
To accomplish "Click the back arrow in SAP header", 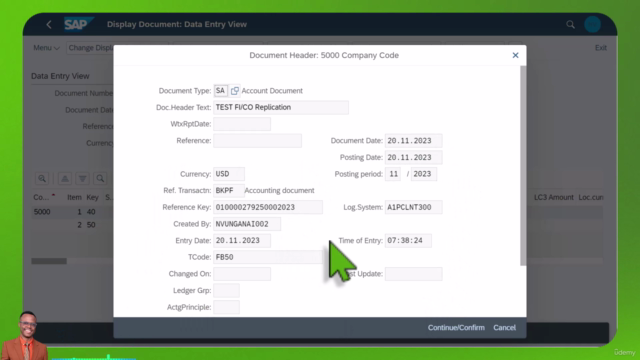I will tap(49, 24).
